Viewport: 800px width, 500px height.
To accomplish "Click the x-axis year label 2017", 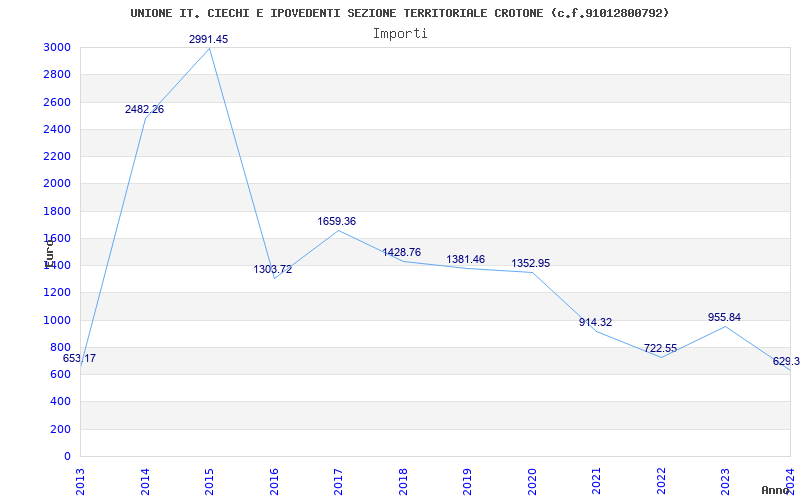I will 338,481.
